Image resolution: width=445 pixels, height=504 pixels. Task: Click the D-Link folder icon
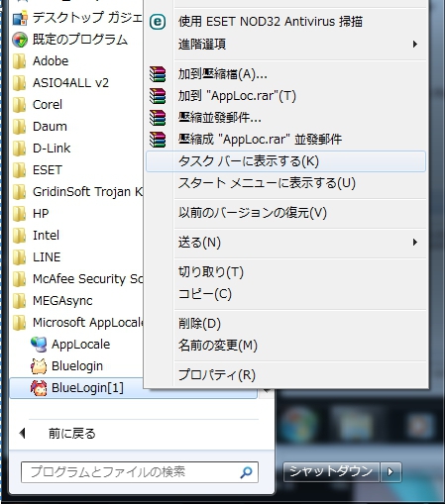pos(19,149)
